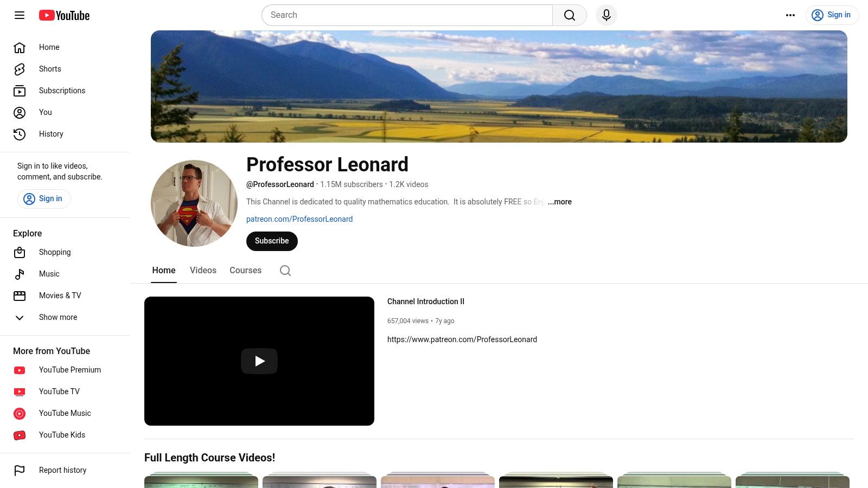Click the YouTube Premium icon
The height and width of the screenshot is (488, 868).
pyautogui.click(x=20, y=370)
